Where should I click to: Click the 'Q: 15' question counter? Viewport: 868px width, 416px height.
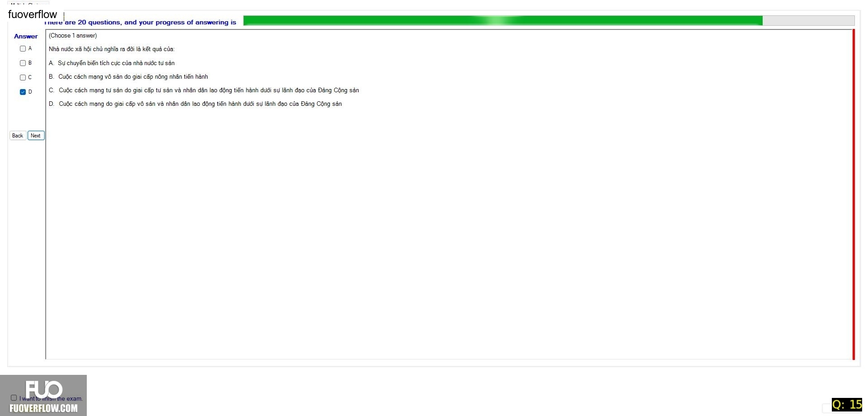tap(847, 405)
